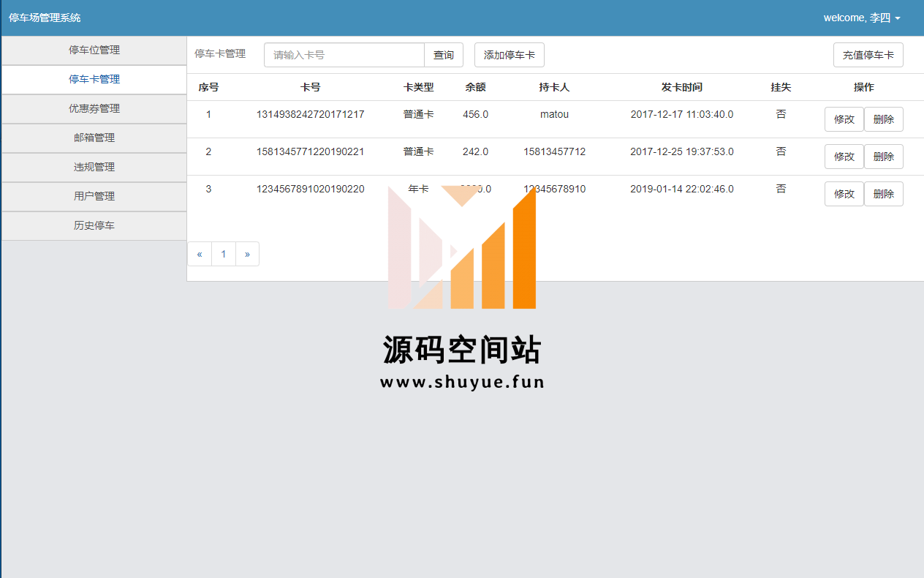Edit card 1581345771220190221 with 修改
The width and height of the screenshot is (924, 578).
tap(844, 157)
